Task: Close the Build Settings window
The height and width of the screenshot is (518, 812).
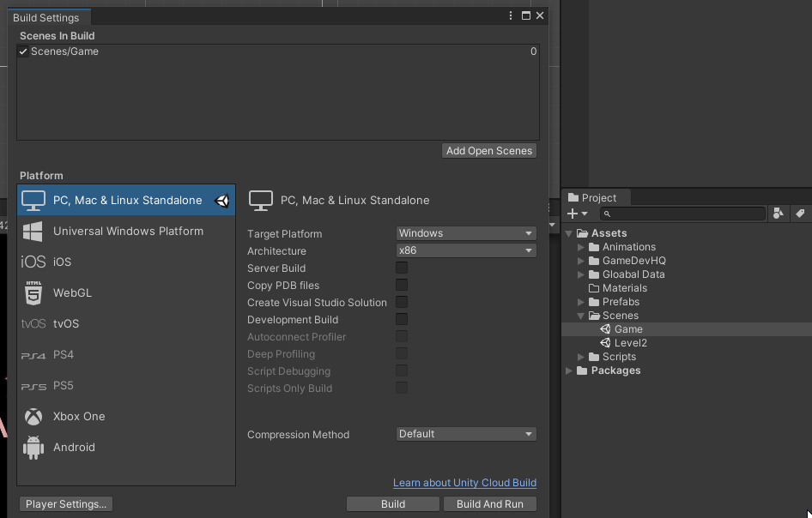Action: 540,16
